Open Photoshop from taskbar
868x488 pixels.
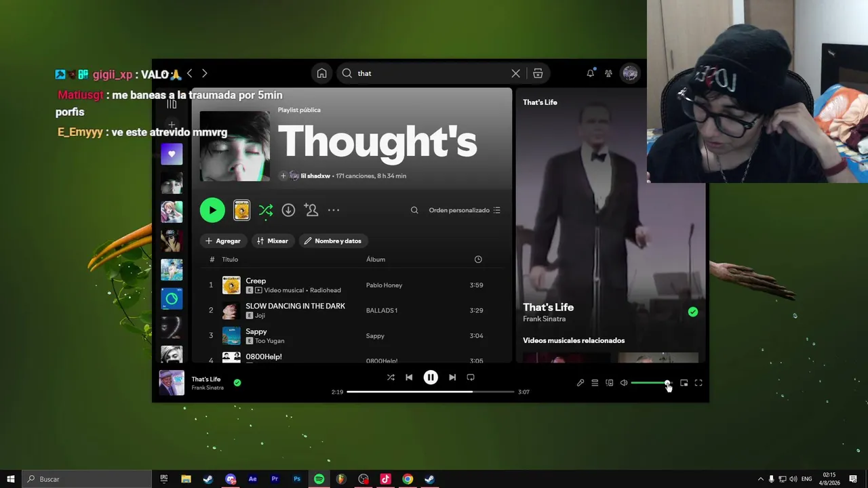[x=297, y=479]
